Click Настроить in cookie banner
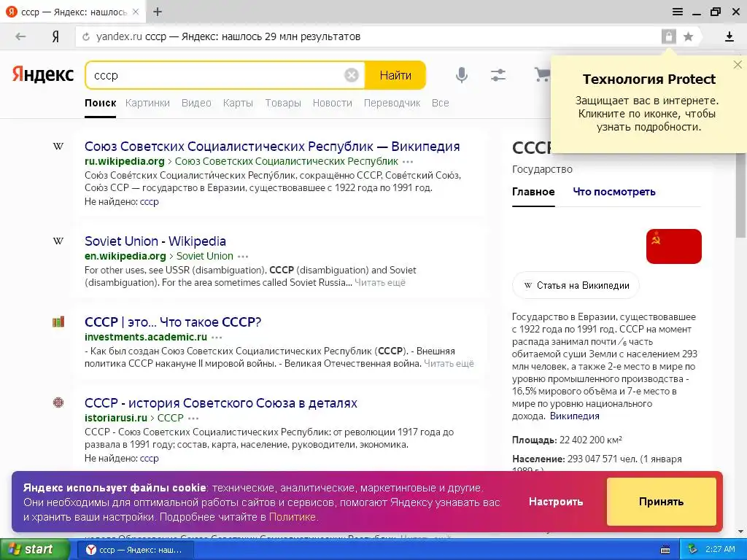This screenshot has height=560, width=747. [555, 502]
